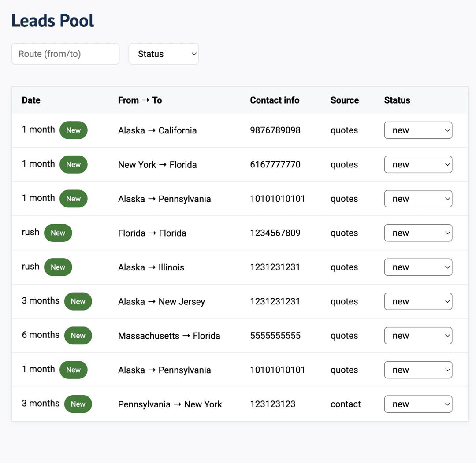Open status dropdown for the Massachusetts → Florida lead
Viewport: 476px width, 463px height.
[418, 335]
